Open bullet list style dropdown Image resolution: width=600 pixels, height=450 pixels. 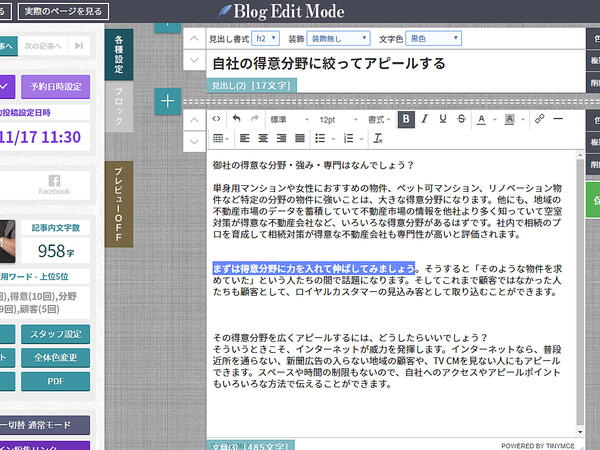pos(333,139)
